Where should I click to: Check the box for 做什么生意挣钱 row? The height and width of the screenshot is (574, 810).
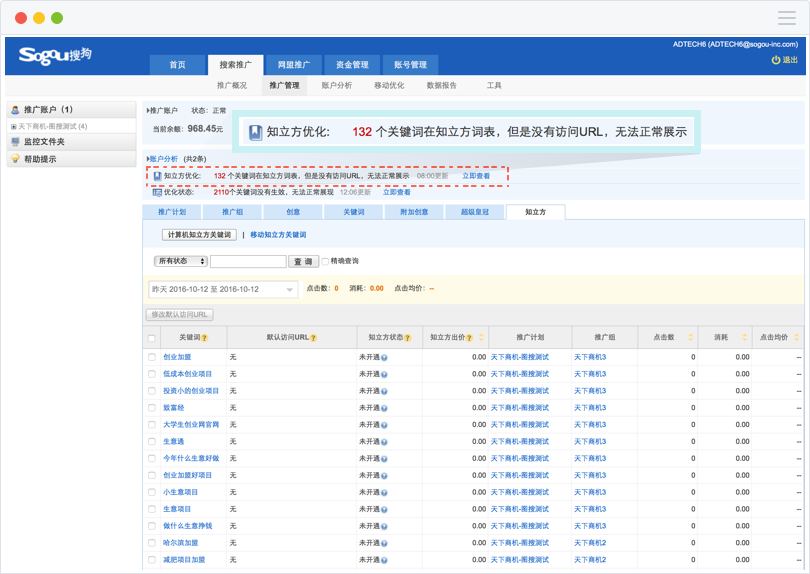[151, 526]
